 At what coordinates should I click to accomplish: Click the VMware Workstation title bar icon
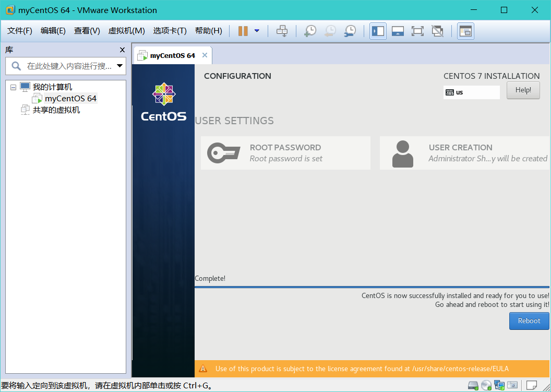pos(10,10)
